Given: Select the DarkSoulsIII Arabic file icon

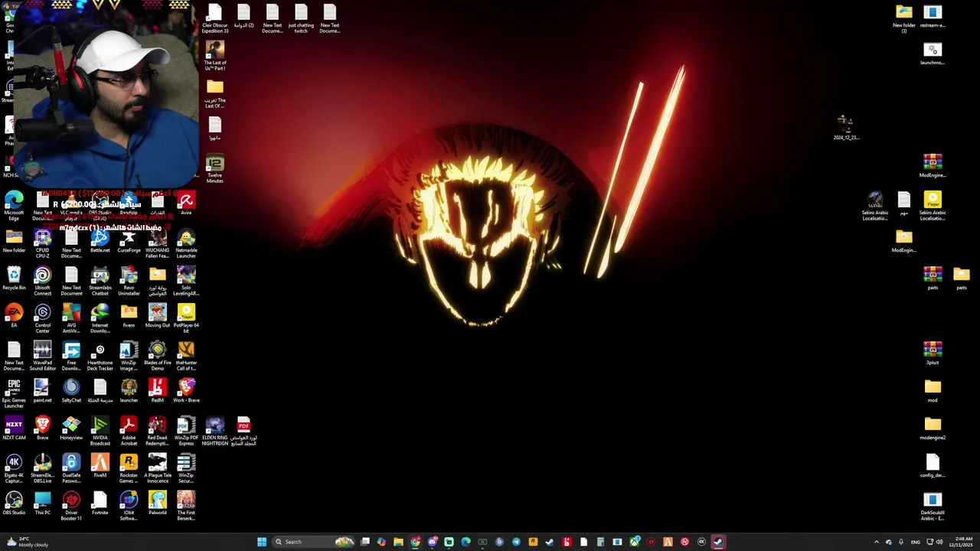Looking at the screenshot, I should point(933,507).
